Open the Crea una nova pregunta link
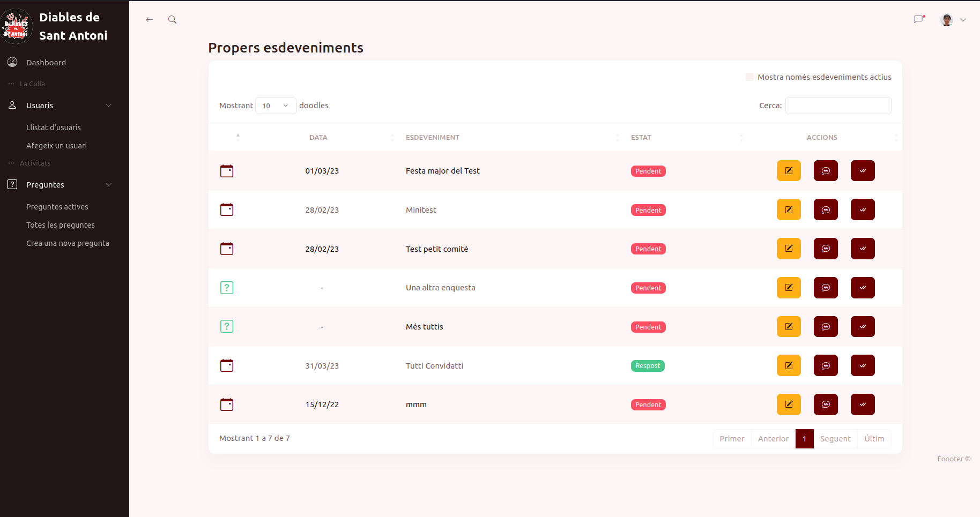Screen dimensions: 980x517 tap(68, 243)
